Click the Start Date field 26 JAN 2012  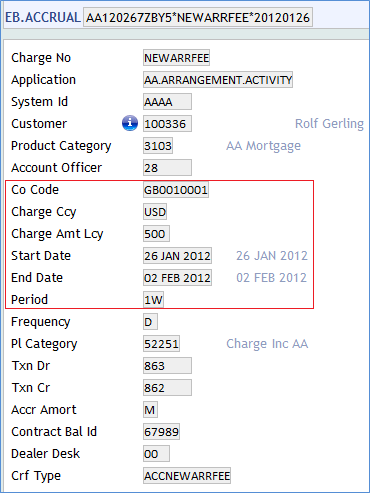(x=177, y=256)
